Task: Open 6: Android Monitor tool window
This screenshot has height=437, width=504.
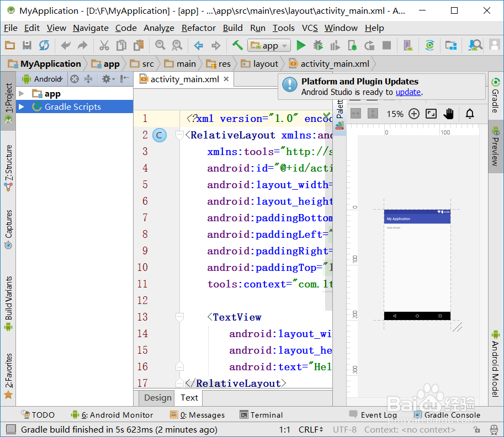Action: point(112,415)
